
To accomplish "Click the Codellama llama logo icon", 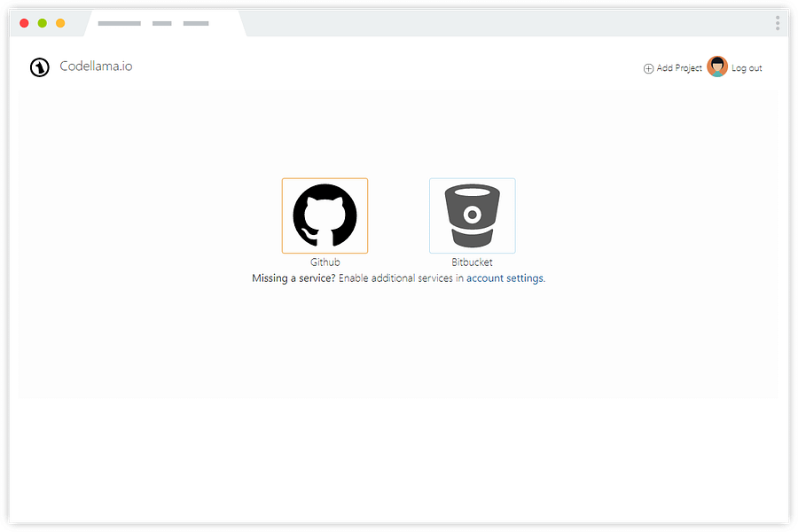I will coord(39,67).
